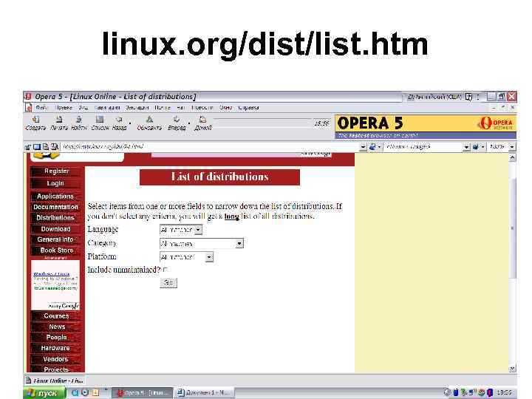Viewport: 532px width, 399px height.
Task: Open the zoom percentage dropdown arrow
Action: [x=512, y=147]
